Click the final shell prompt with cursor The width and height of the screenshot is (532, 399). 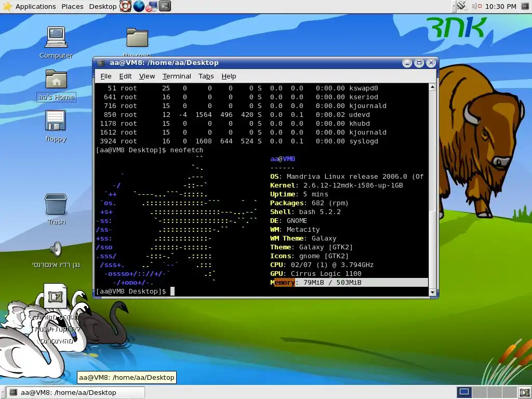pos(135,291)
